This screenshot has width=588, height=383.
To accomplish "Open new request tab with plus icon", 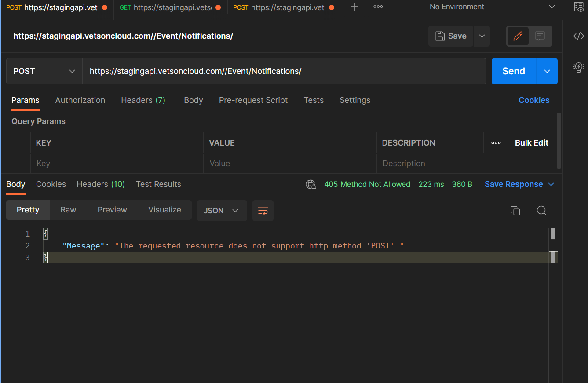I will (x=354, y=7).
